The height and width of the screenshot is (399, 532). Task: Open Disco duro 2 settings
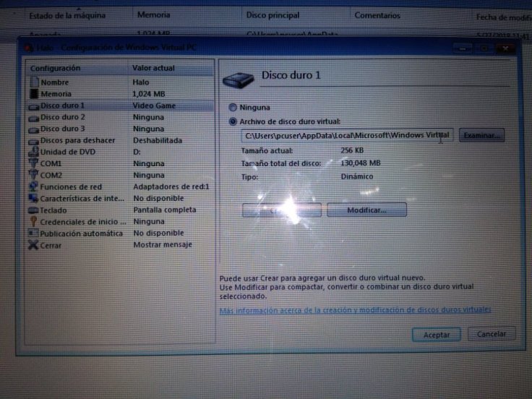point(63,117)
